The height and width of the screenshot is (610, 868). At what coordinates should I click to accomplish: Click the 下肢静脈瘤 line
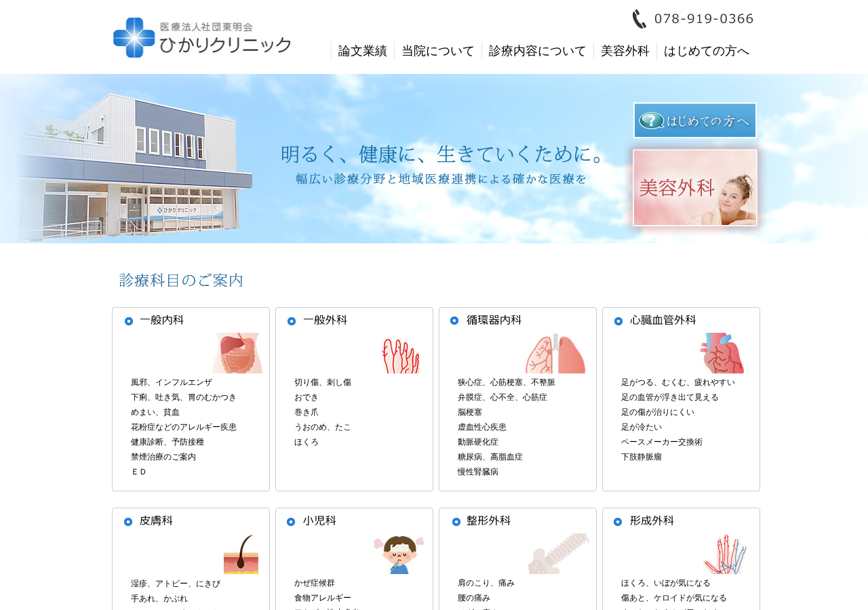[x=642, y=457]
